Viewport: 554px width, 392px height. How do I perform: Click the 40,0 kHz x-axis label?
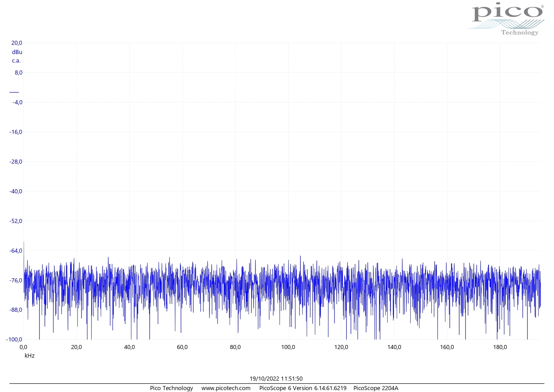click(129, 347)
